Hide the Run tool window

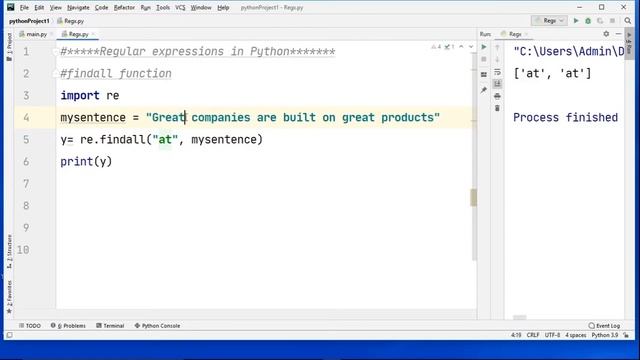[x=618, y=34]
